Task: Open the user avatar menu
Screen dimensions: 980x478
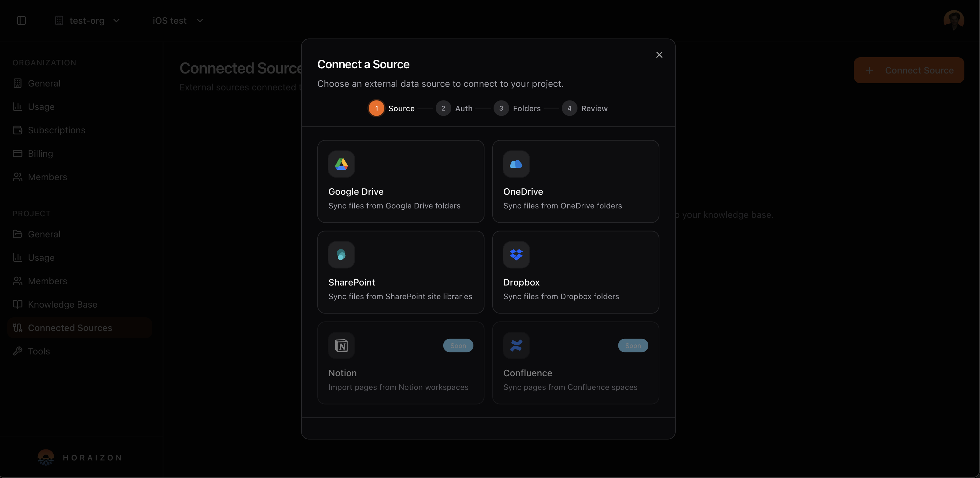Action: [x=954, y=20]
